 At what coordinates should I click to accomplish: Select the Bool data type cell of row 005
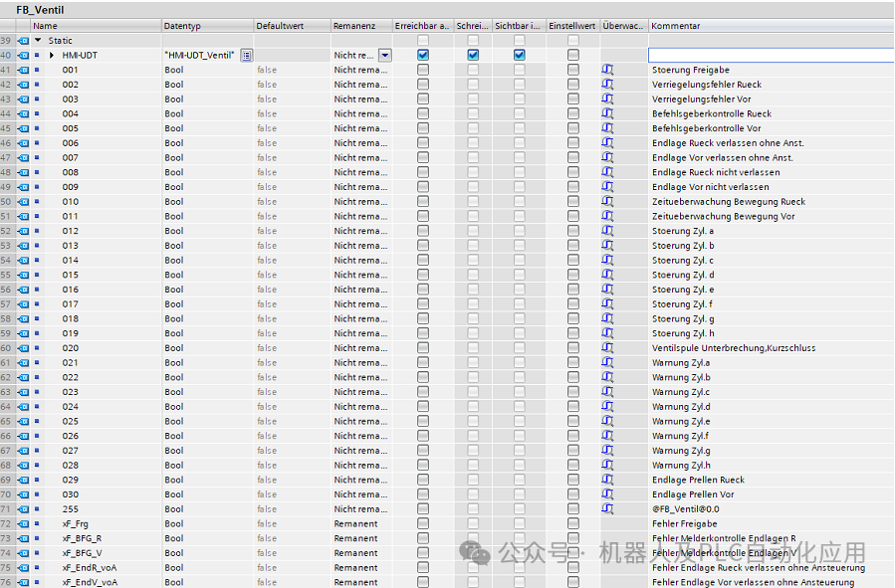coord(174,128)
